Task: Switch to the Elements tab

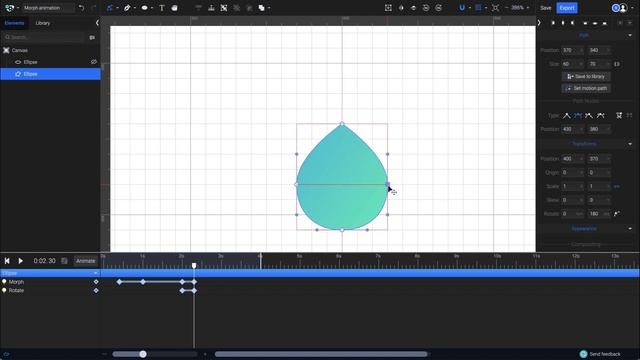Action: tap(14, 23)
